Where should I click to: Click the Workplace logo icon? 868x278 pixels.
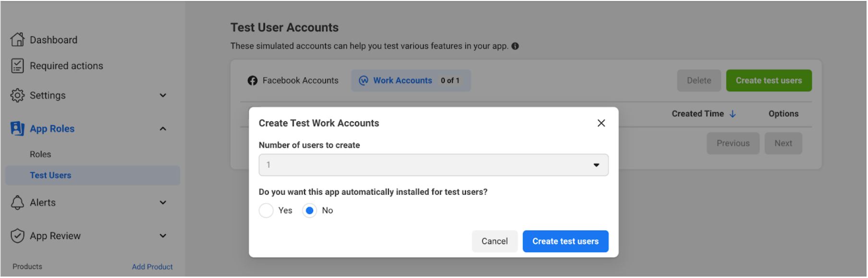(x=364, y=80)
